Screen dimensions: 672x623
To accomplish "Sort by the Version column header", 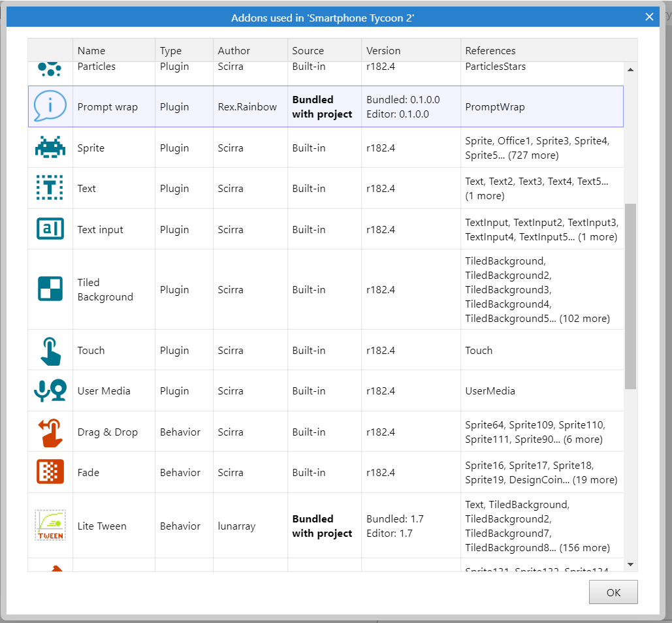I will click(x=411, y=50).
